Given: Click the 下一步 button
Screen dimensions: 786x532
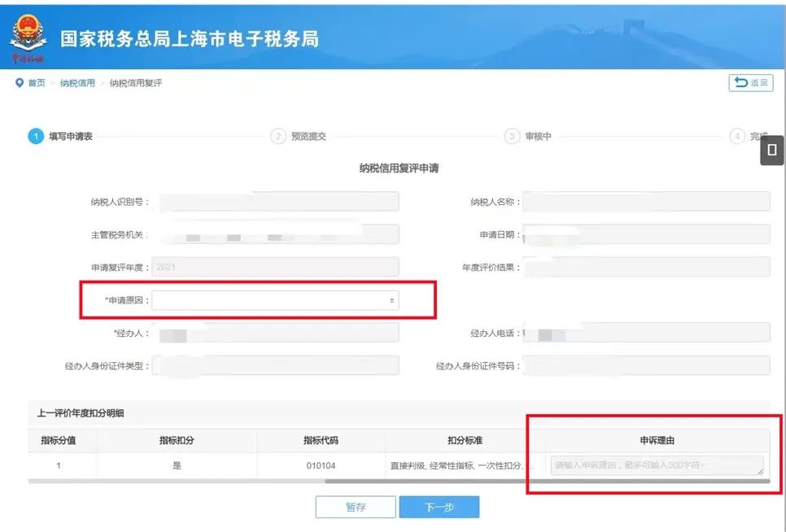Looking at the screenshot, I should point(439,507).
